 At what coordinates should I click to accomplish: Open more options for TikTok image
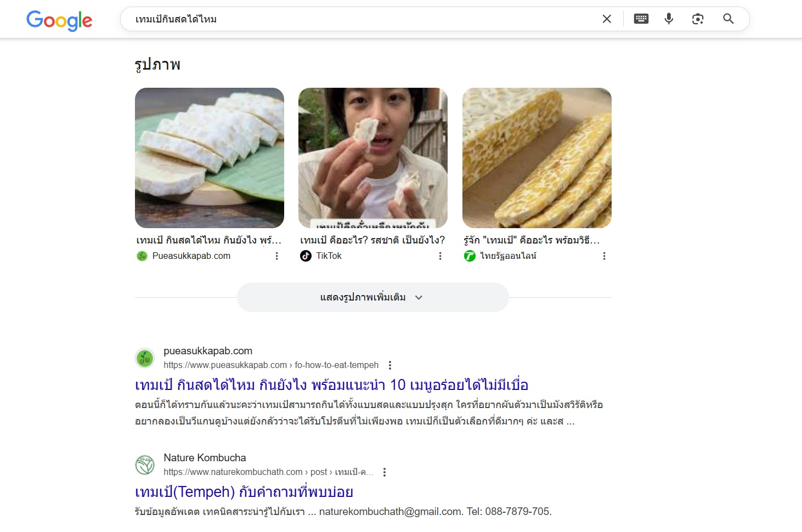click(x=440, y=256)
